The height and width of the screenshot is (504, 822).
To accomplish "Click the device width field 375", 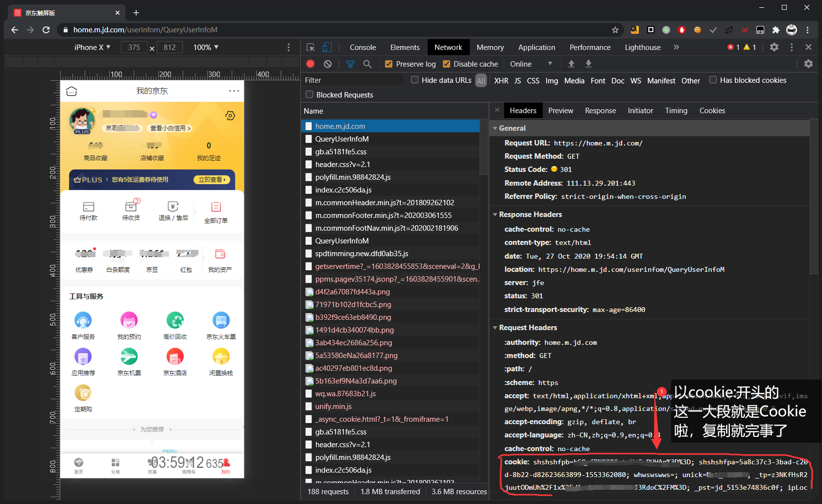I will [134, 48].
